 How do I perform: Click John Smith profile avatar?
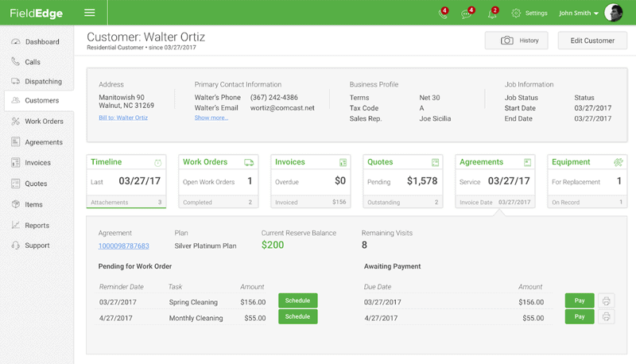point(613,13)
